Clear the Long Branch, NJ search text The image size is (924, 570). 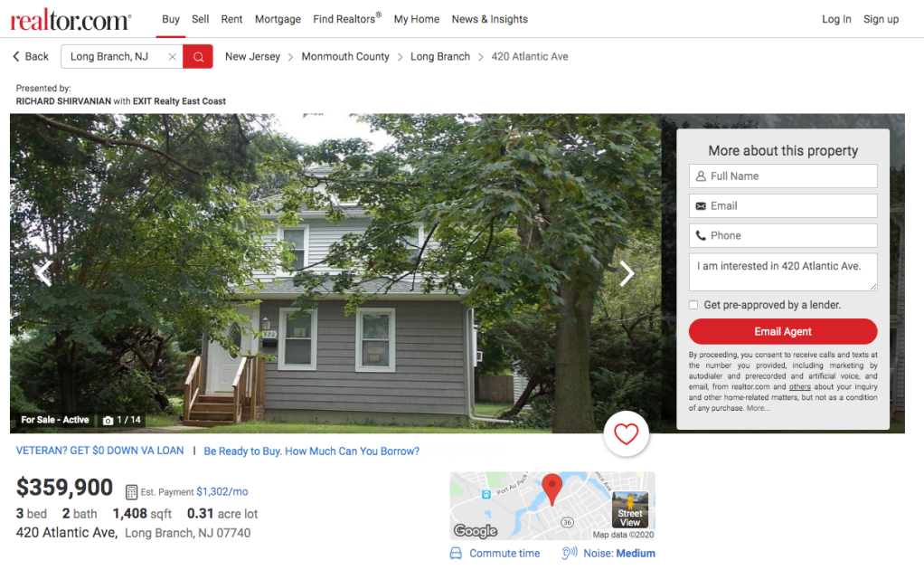(x=172, y=57)
